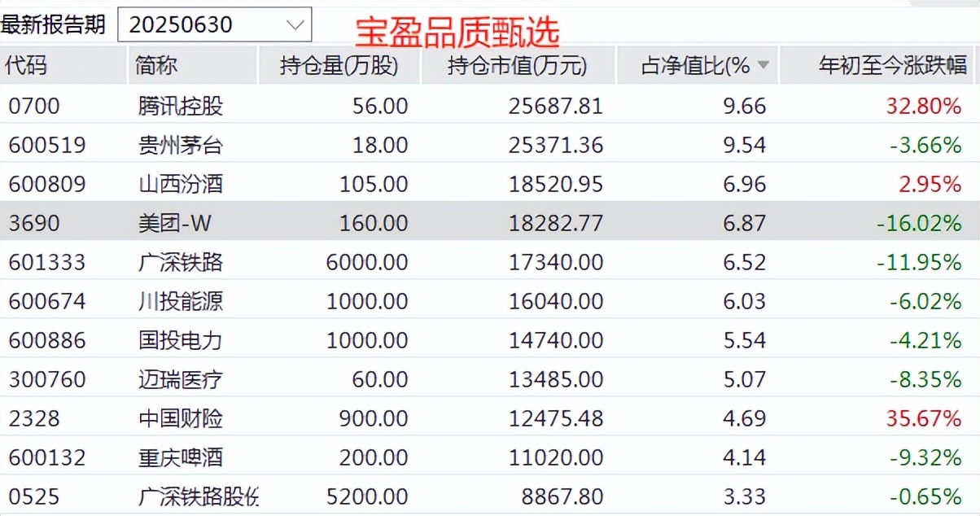Sort by 占净值比 column arrow
This screenshot has height=516, width=980.
tap(763, 65)
